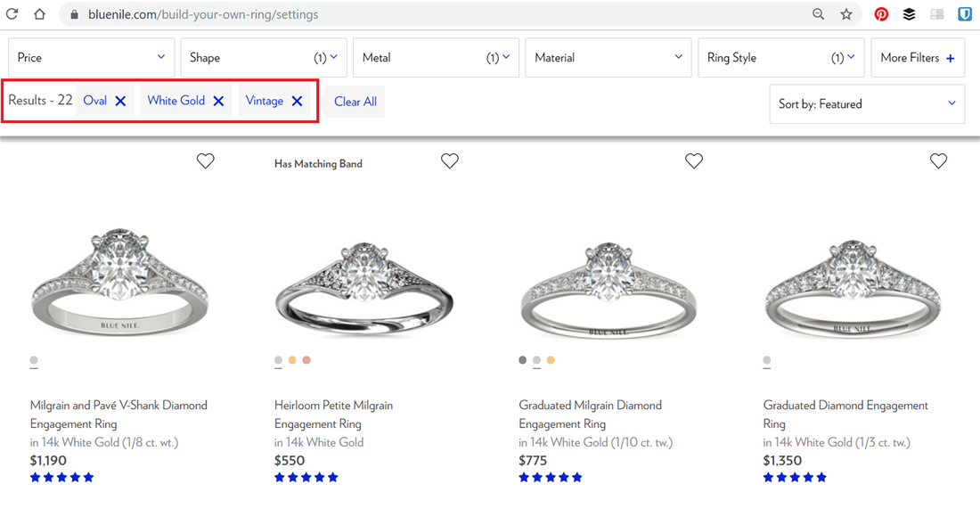Favorite the $1,350 Graduated Diamond Engagement ring
The height and width of the screenshot is (509, 980).
coord(938,160)
